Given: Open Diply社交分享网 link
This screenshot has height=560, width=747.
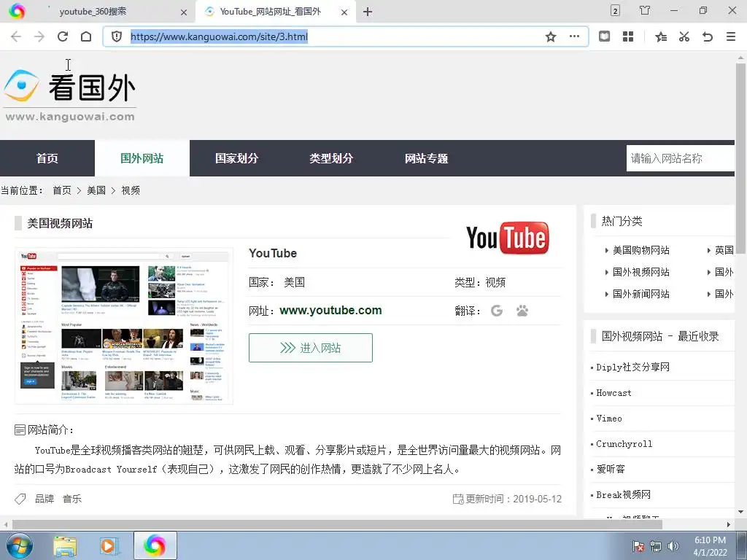Looking at the screenshot, I should click(632, 367).
